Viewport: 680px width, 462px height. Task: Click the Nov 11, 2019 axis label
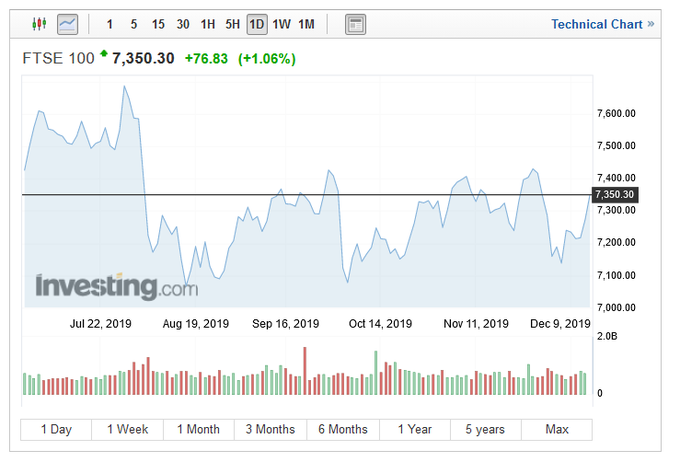[x=476, y=324]
